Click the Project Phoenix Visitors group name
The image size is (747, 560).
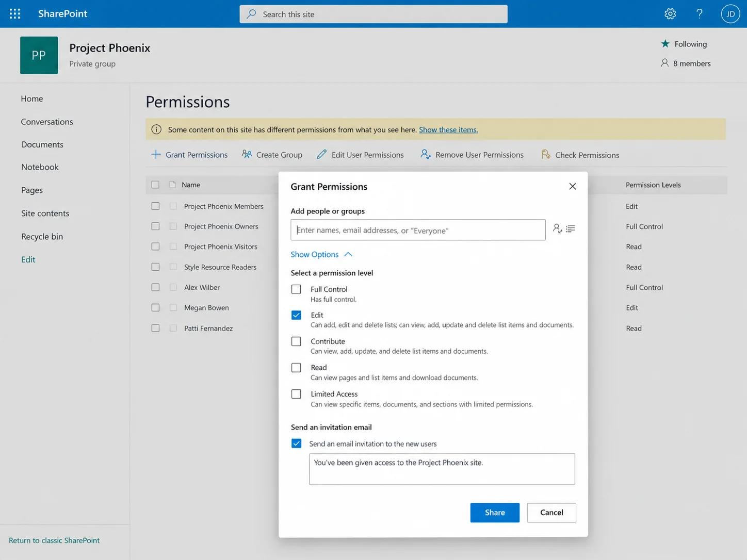[221, 246]
